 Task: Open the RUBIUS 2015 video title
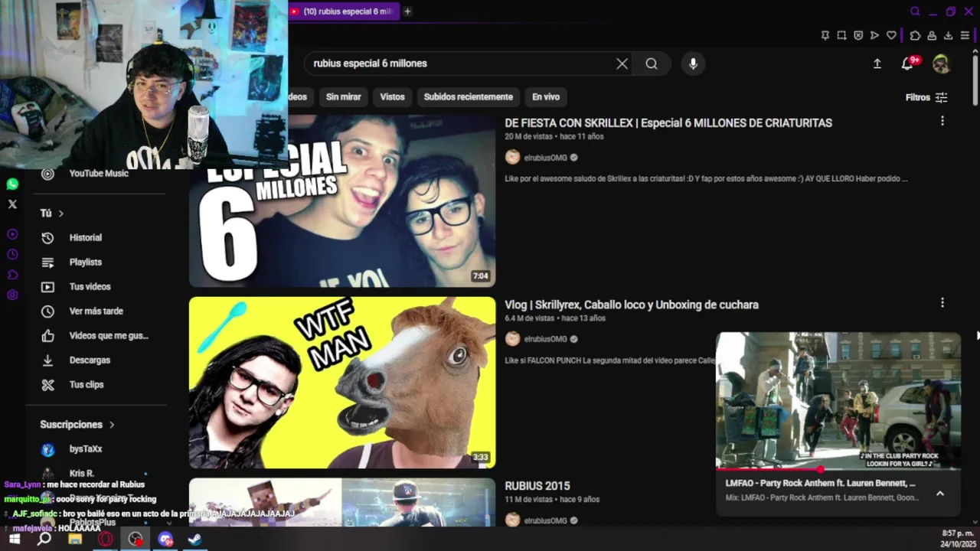pos(537,486)
